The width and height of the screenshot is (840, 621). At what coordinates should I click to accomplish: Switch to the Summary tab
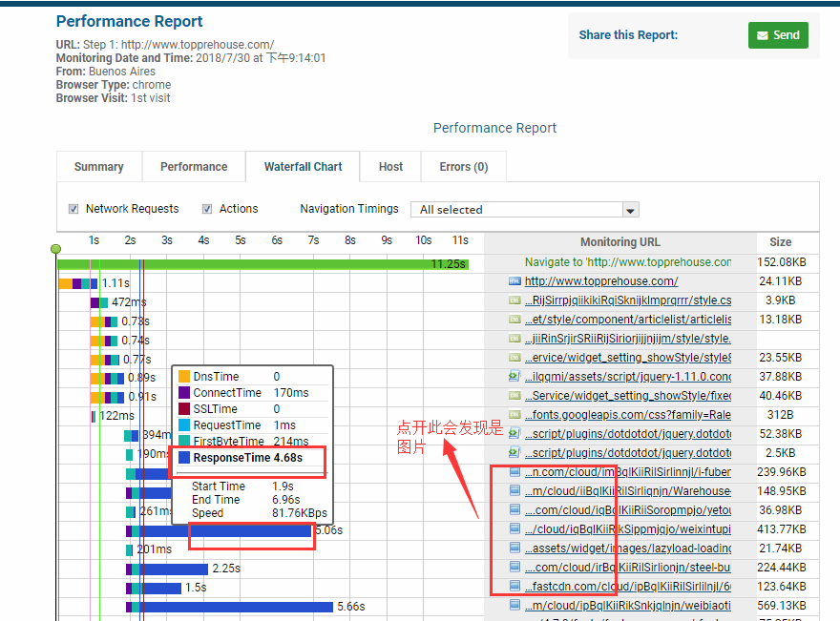click(x=99, y=167)
